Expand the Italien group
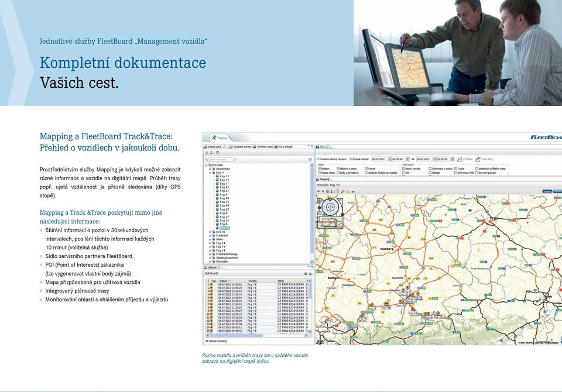 click(210, 239)
